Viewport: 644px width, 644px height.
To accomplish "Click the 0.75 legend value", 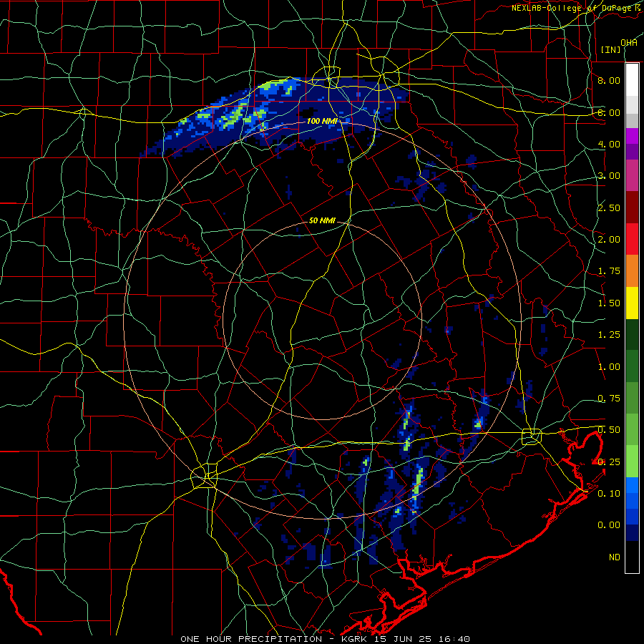I will [x=609, y=399].
